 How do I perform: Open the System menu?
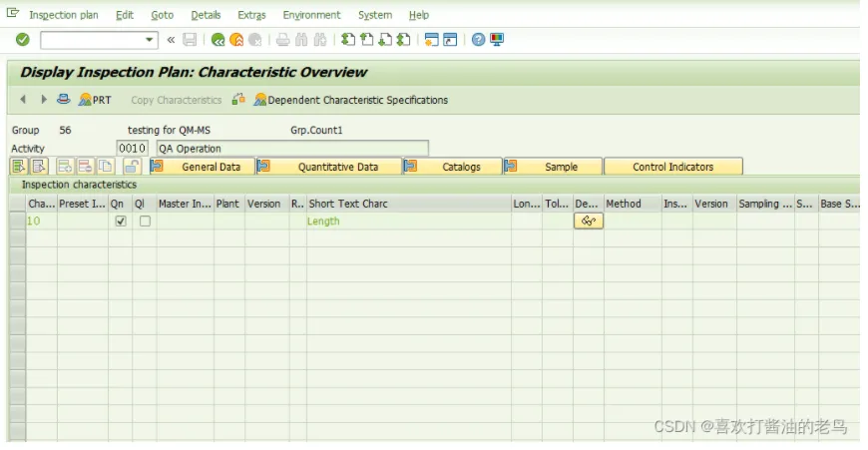(x=375, y=15)
